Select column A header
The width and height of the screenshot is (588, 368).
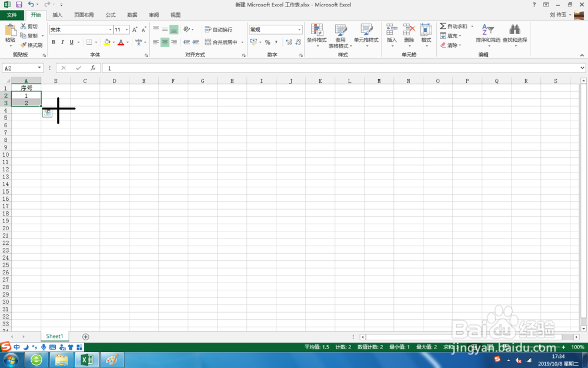26,81
